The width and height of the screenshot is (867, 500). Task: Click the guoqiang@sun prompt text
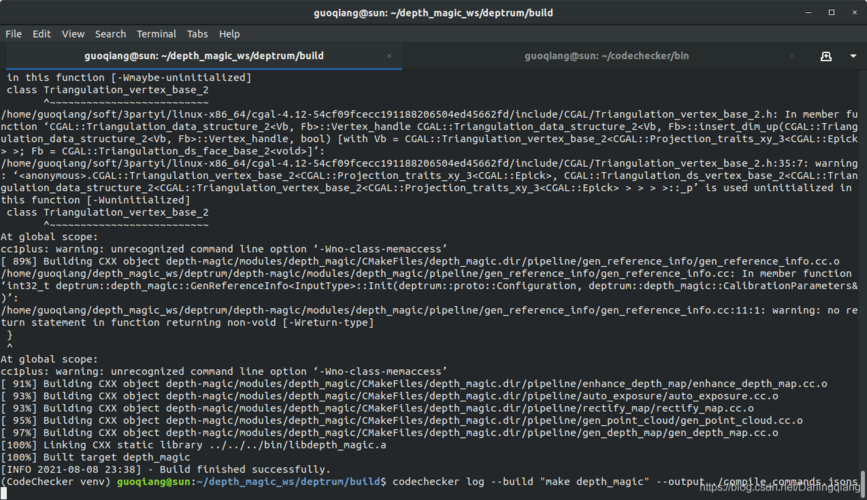coord(153,482)
